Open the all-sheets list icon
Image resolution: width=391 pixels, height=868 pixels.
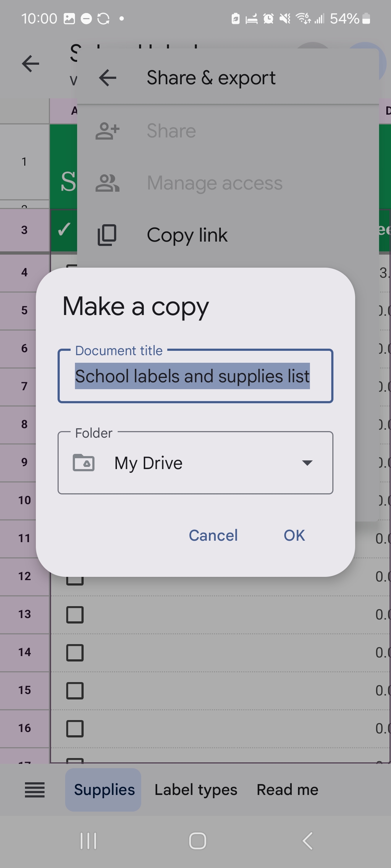coord(35,790)
